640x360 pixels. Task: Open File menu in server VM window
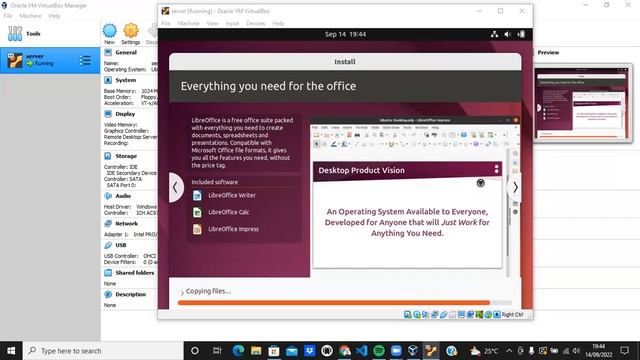(x=166, y=23)
